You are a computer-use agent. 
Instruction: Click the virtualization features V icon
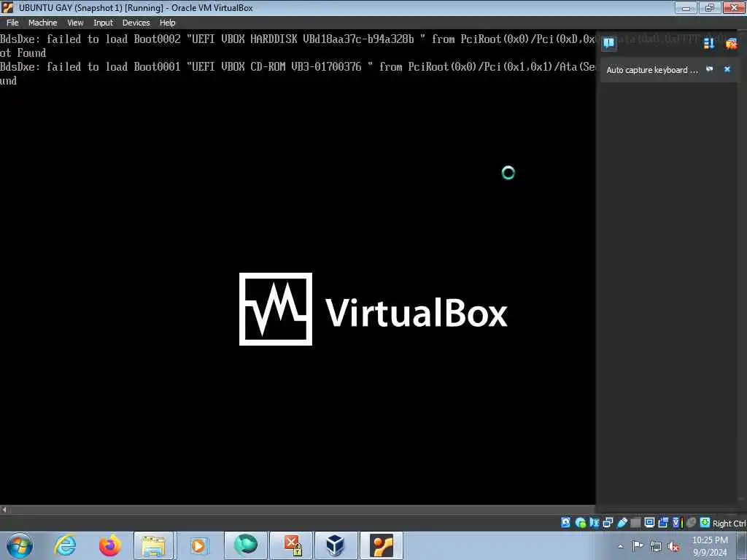click(676, 522)
